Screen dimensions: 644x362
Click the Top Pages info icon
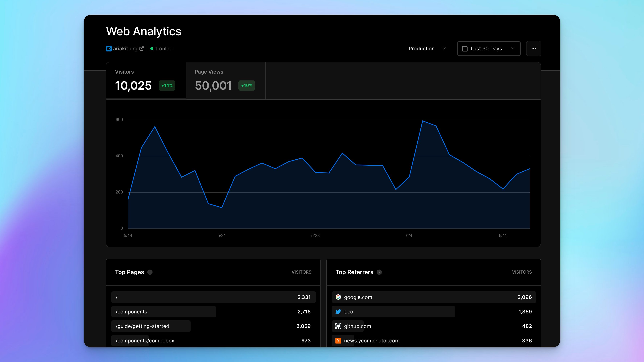(x=150, y=272)
